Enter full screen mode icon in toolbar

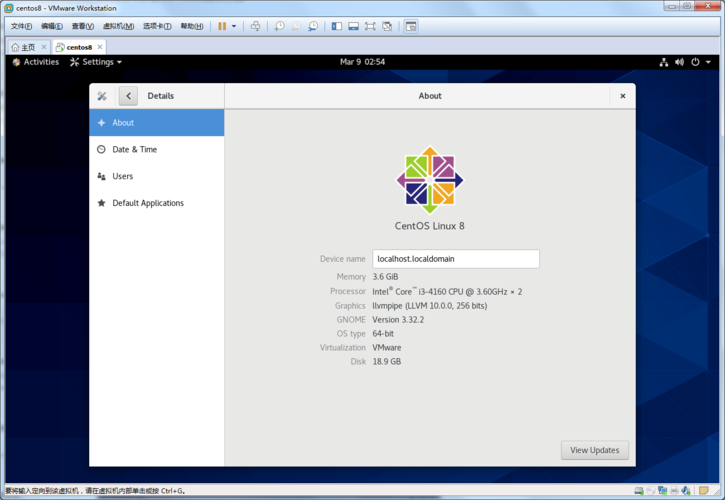pos(370,26)
